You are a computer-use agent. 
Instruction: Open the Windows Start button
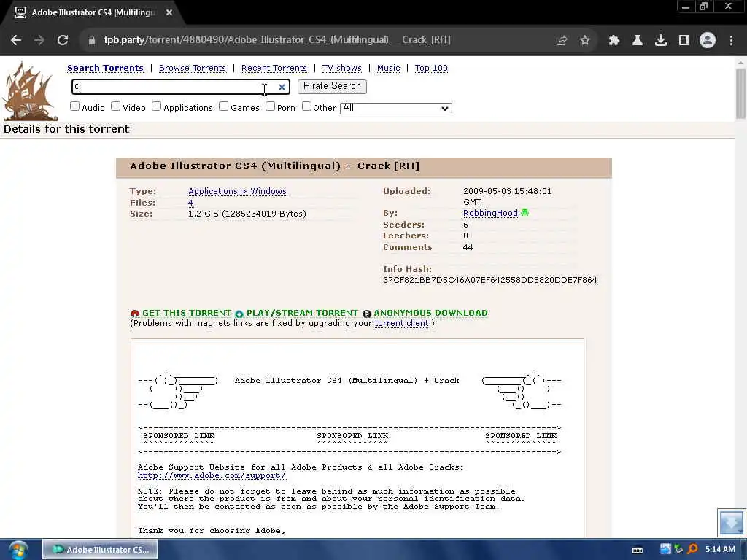18,550
